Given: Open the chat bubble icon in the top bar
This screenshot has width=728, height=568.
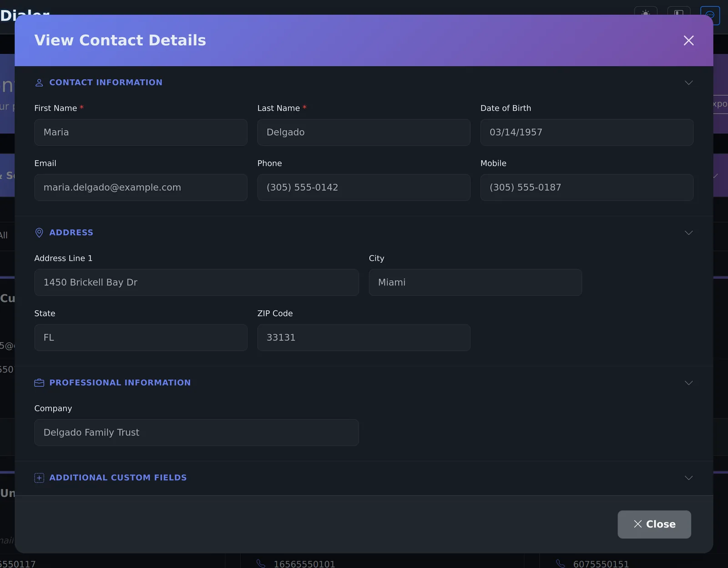Looking at the screenshot, I should (x=710, y=15).
